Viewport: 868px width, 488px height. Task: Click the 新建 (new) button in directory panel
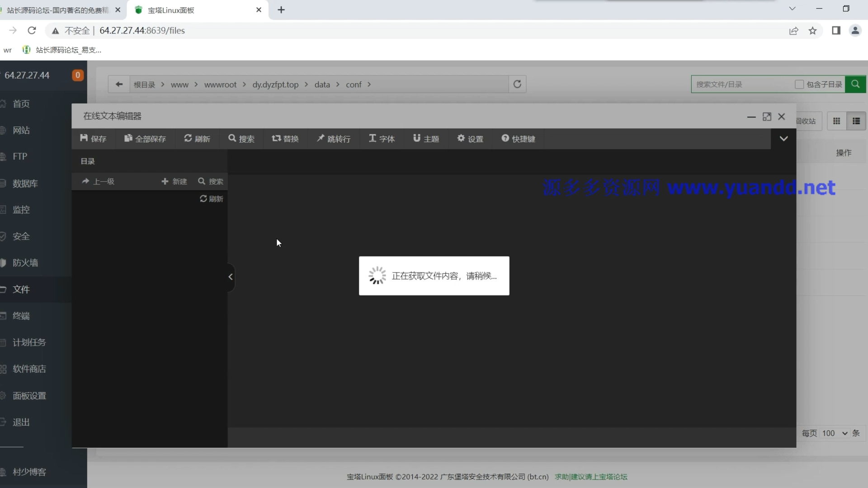point(174,181)
